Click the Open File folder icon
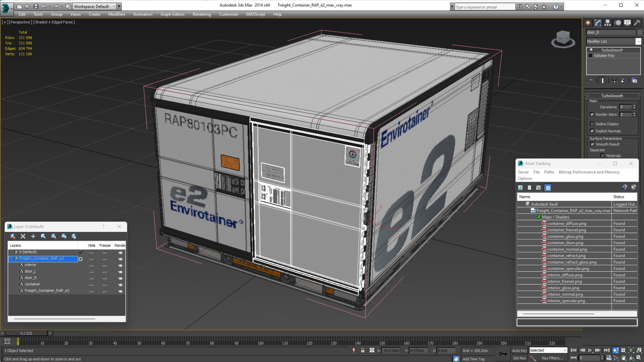The height and width of the screenshot is (362, 644). point(28,6)
